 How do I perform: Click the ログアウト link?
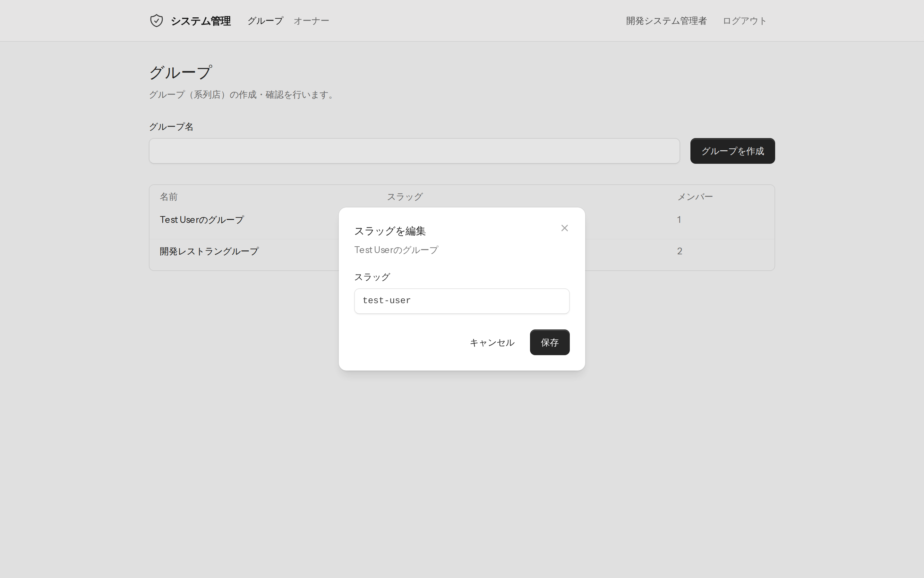[745, 21]
